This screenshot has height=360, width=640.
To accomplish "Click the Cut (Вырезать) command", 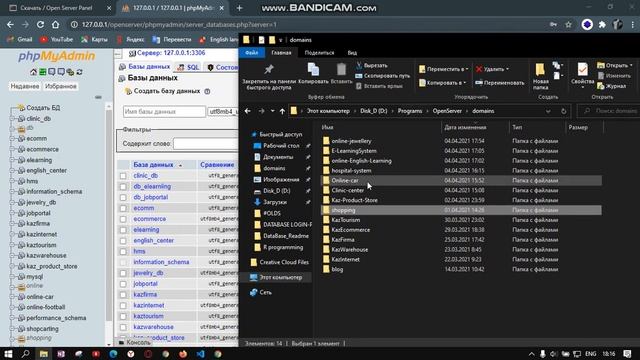I will coord(371,65).
